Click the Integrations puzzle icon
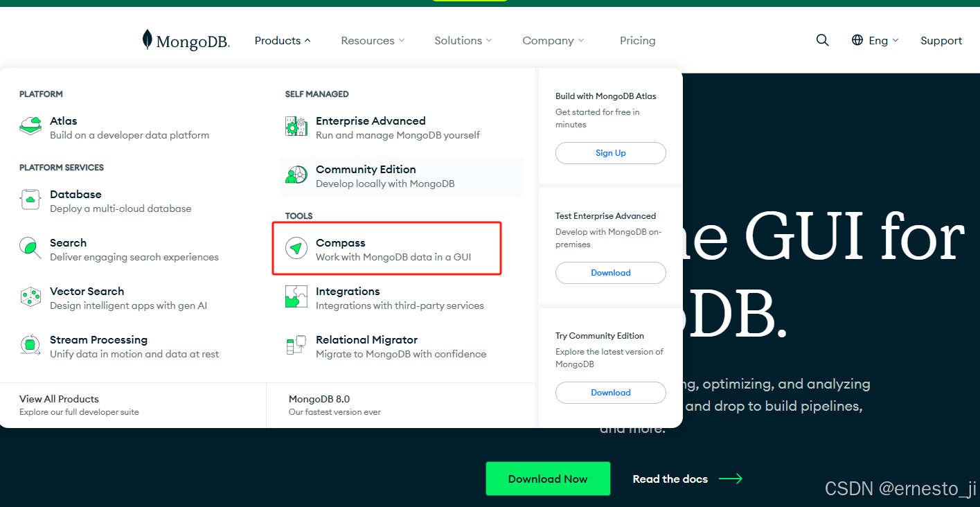 tap(296, 296)
